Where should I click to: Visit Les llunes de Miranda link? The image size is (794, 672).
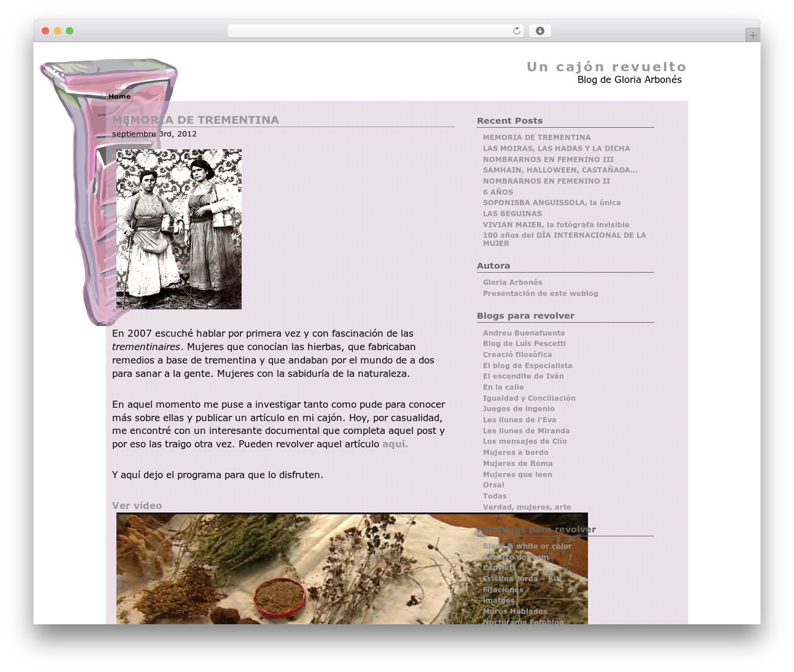coord(527,431)
